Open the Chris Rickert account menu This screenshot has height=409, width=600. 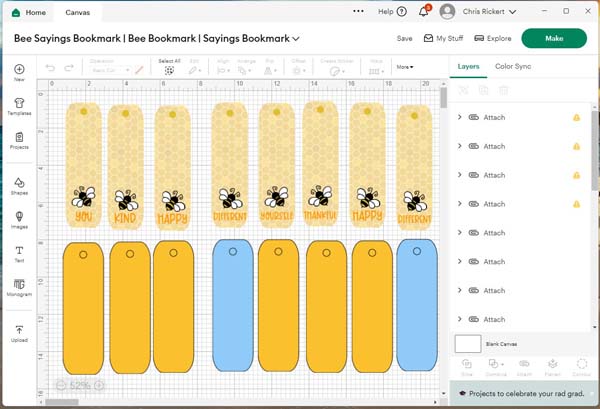tap(489, 12)
